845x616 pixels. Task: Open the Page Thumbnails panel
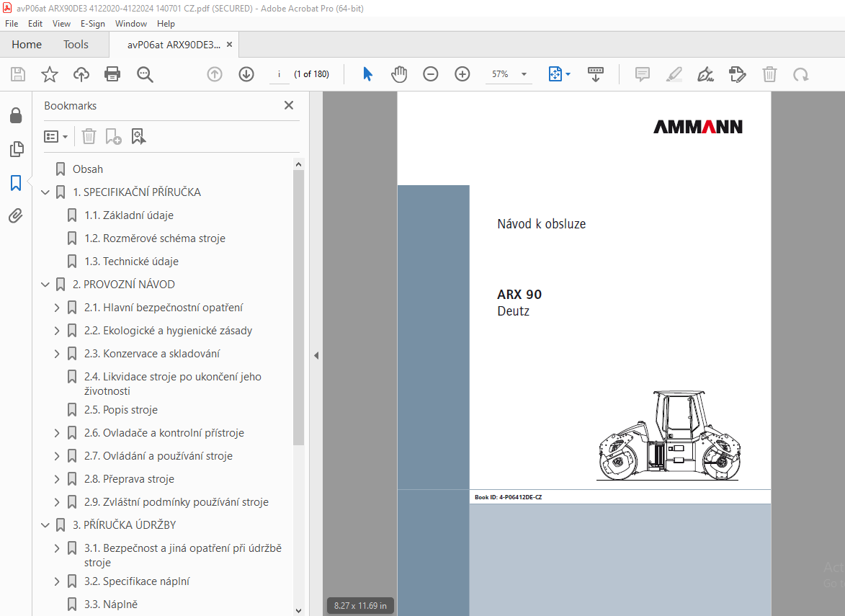coord(17,149)
